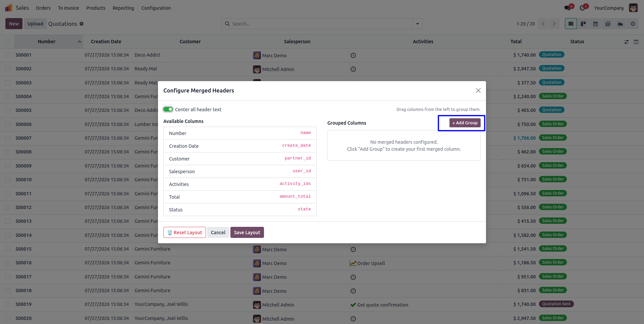The width and height of the screenshot is (644, 324).
Task: Expand the search options dropdown arrow
Action: 418,24
